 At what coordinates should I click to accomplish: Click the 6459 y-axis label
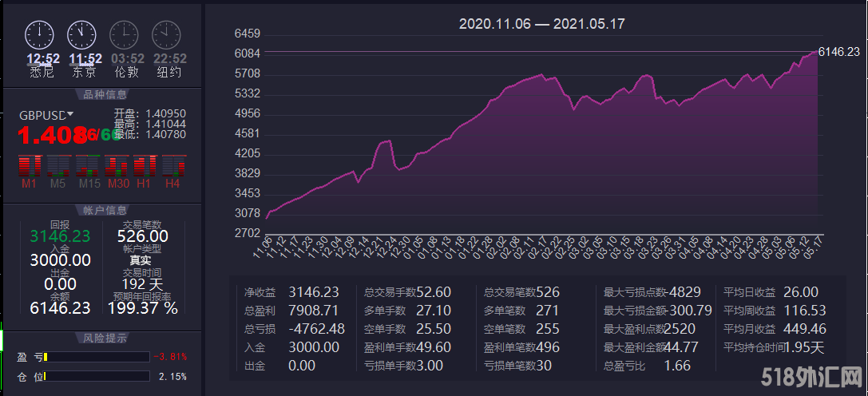[248, 34]
